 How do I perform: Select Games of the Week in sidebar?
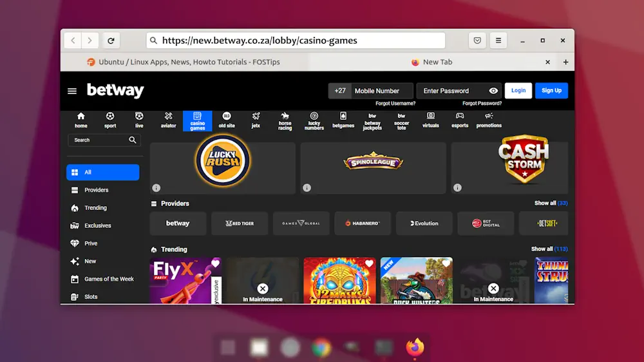click(102, 279)
